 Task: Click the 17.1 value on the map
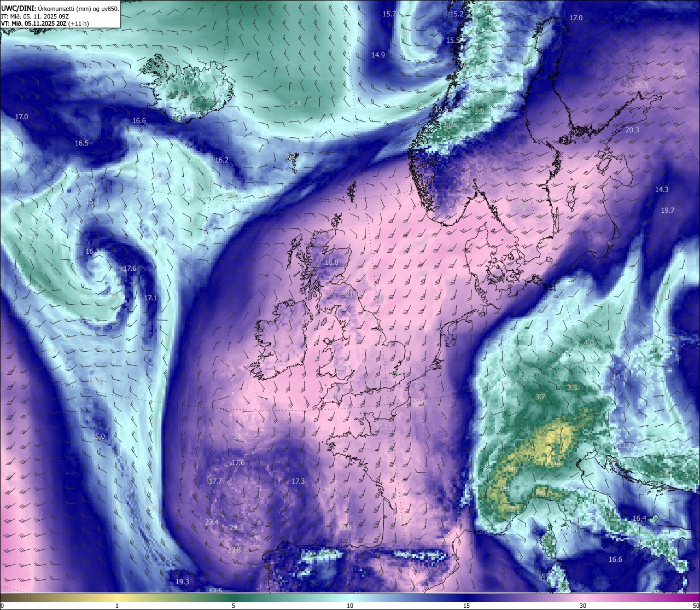pos(150,298)
